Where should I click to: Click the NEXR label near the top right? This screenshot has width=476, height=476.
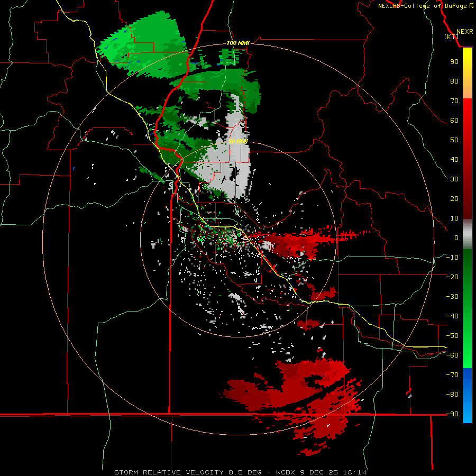(x=464, y=32)
